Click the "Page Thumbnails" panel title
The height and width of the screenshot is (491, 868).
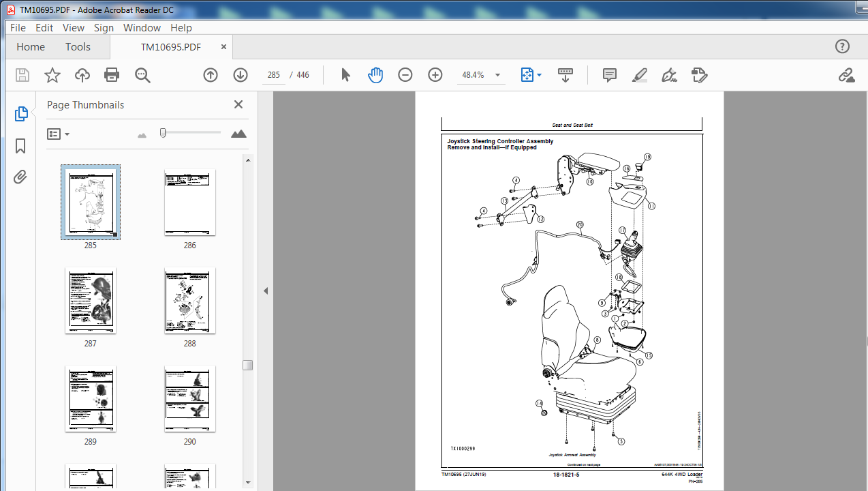coord(85,105)
